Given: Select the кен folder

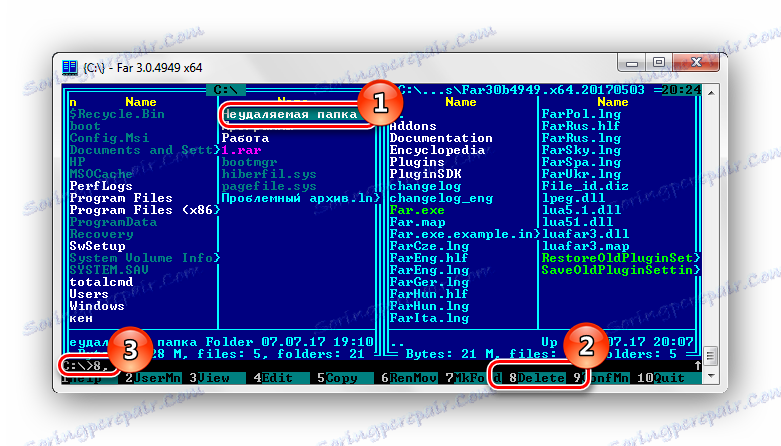Looking at the screenshot, I should click(x=81, y=317).
